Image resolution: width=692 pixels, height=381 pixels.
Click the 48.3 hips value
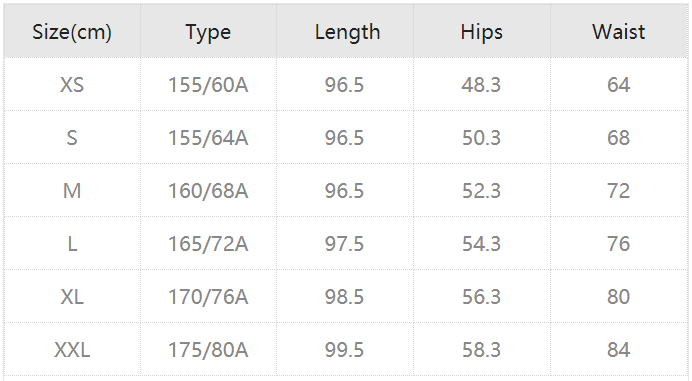[x=481, y=84]
